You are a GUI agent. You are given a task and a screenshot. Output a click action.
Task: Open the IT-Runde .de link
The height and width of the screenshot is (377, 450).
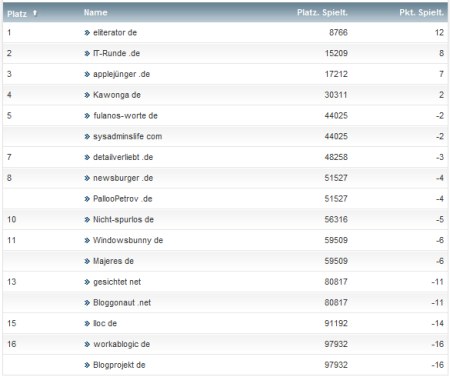pyautogui.click(x=116, y=53)
